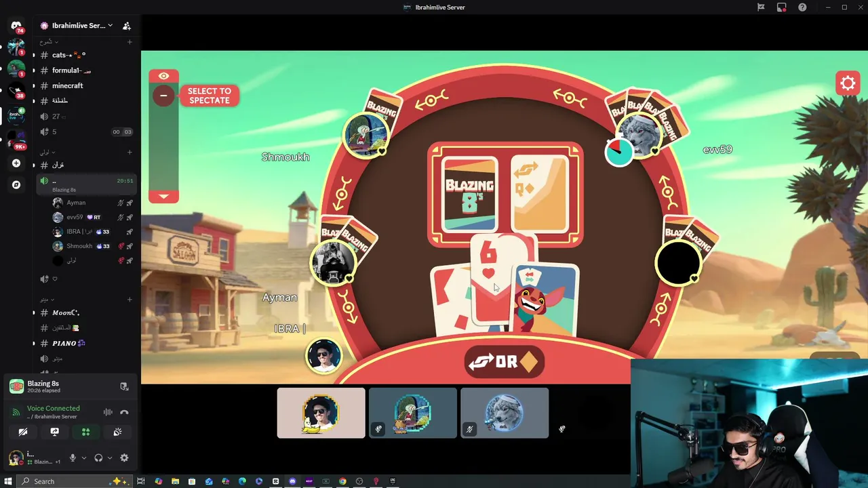Draw from the Blazing 8's deck
This screenshot has width=868, height=488.
tap(469, 195)
